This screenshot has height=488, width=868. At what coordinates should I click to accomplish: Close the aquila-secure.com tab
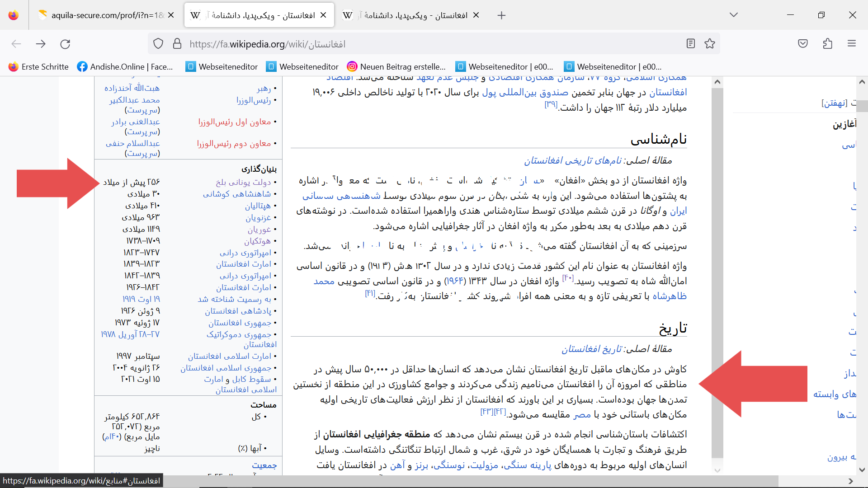(x=171, y=15)
